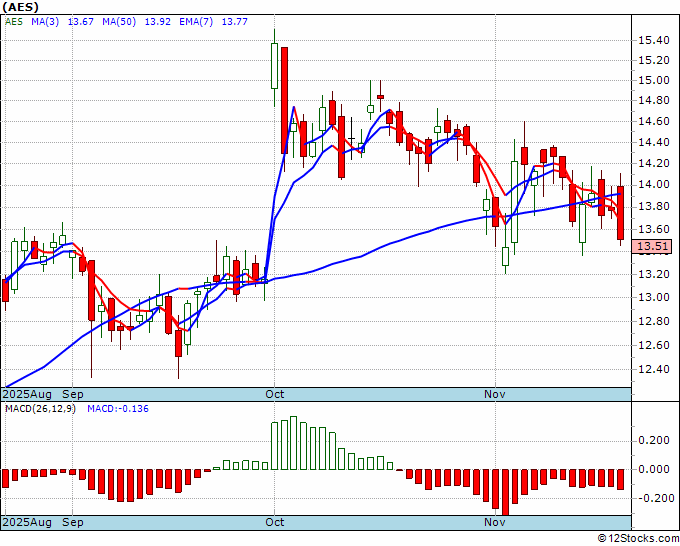Click the 0.200 MACD axis label
The image size is (680, 546).
(x=654, y=441)
